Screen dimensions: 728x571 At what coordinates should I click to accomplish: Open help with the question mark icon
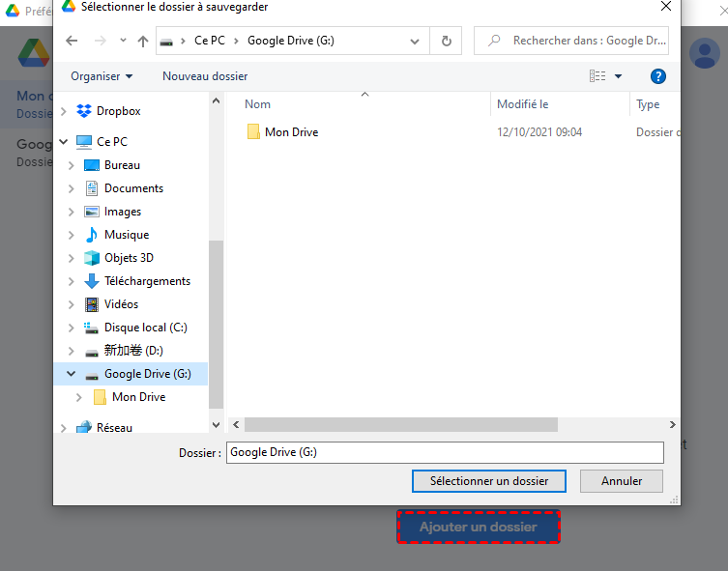point(657,76)
